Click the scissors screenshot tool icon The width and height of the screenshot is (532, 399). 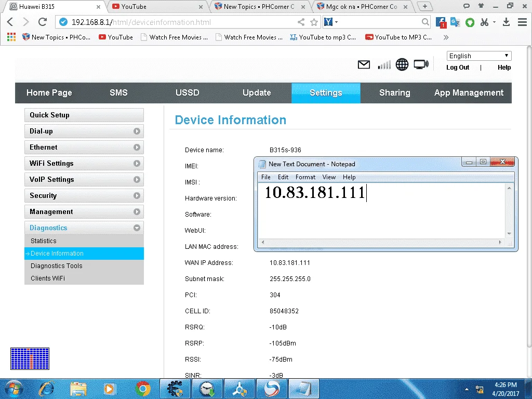pyautogui.click(x=484, y=22)
